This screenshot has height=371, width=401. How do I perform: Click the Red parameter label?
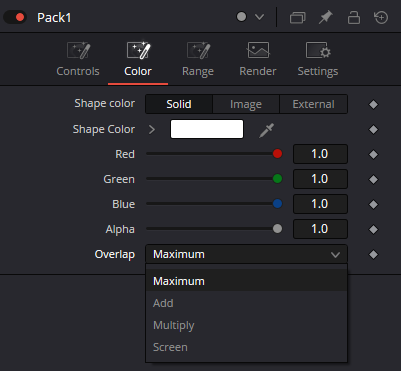(125, 154)
